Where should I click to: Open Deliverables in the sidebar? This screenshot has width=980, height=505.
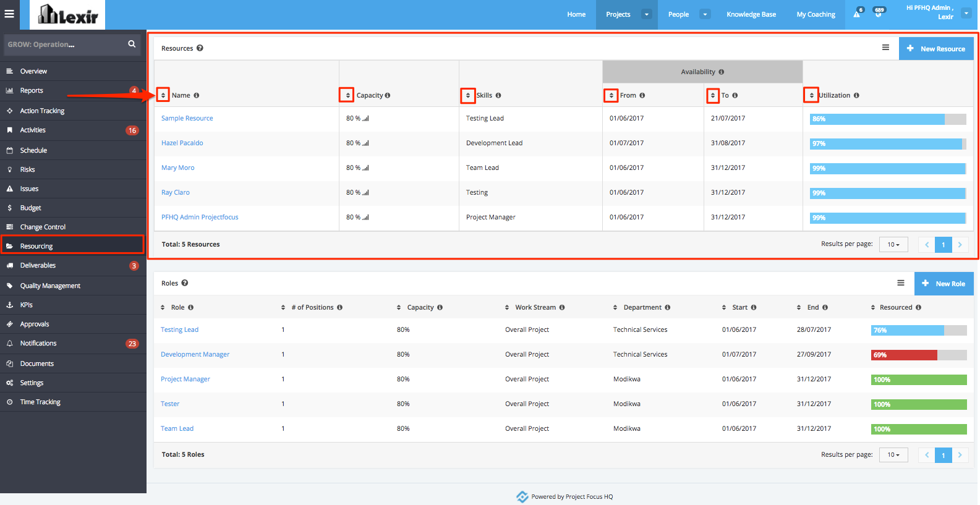click(x=73, y=266)
